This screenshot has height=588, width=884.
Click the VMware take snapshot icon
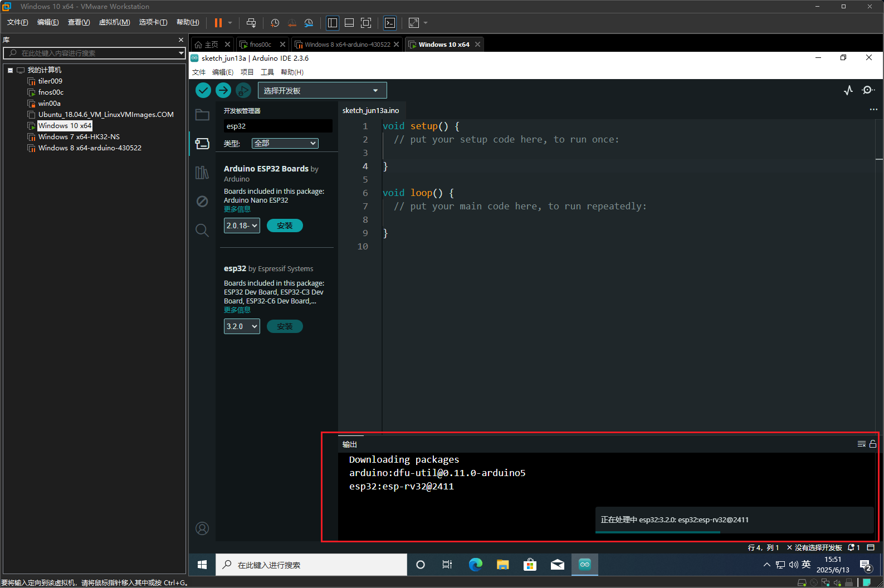pos(275,23)
